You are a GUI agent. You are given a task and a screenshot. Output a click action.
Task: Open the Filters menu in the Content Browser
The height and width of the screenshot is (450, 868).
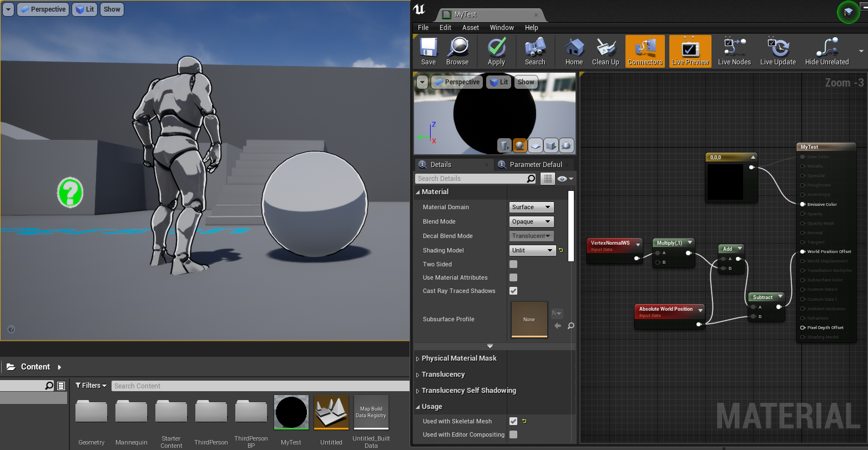(90, 385)
